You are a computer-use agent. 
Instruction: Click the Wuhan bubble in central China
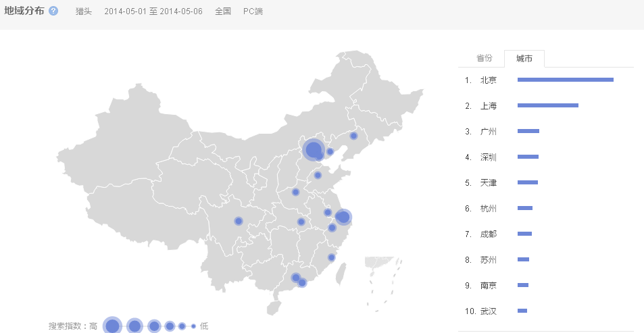coord(301,222)
